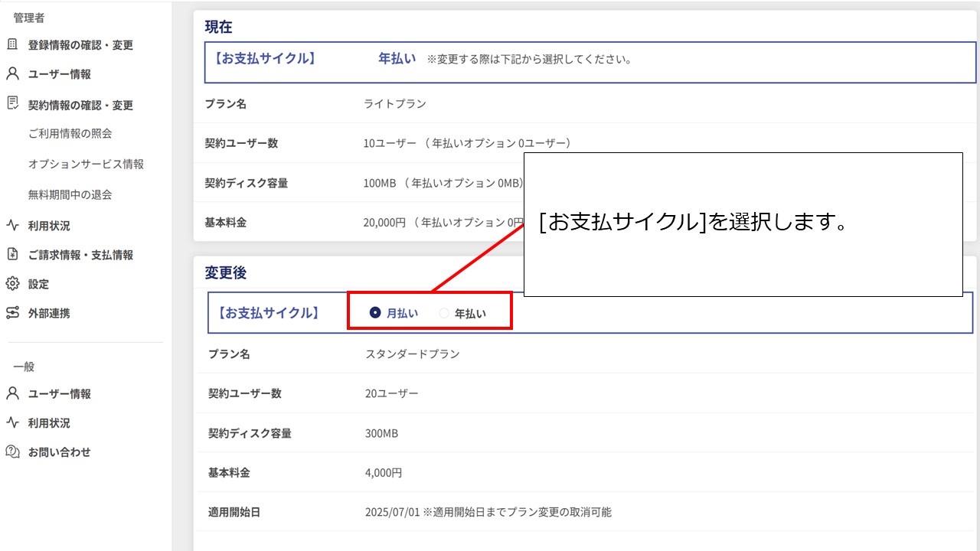This screenshot has height=551, width=980.
Task: Click the pulse icon for 一般 利用状況
Action: [12, 422]
